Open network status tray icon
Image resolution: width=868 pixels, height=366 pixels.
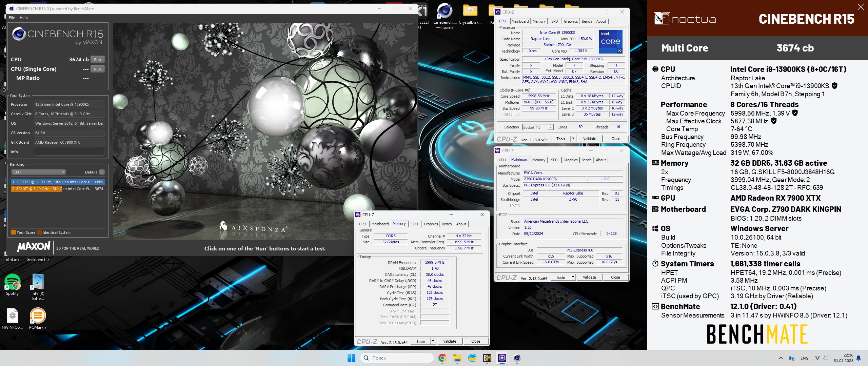[817, 358]
